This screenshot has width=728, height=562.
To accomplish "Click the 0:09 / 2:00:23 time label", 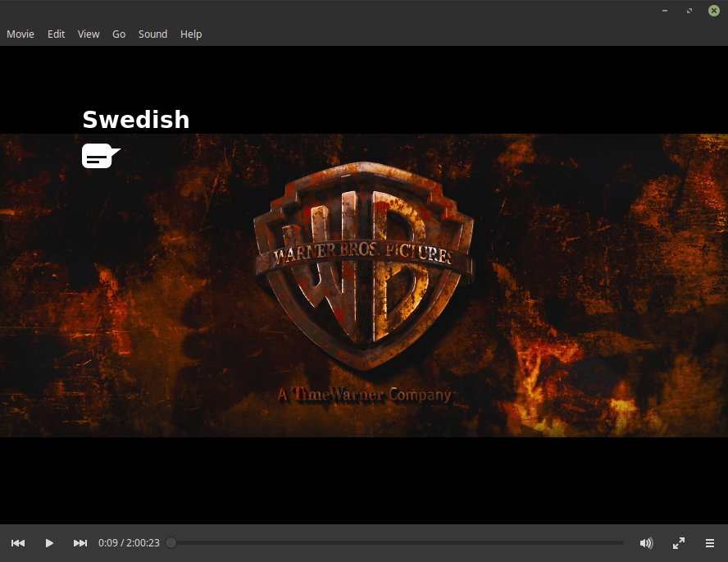I will click(129, 543).
